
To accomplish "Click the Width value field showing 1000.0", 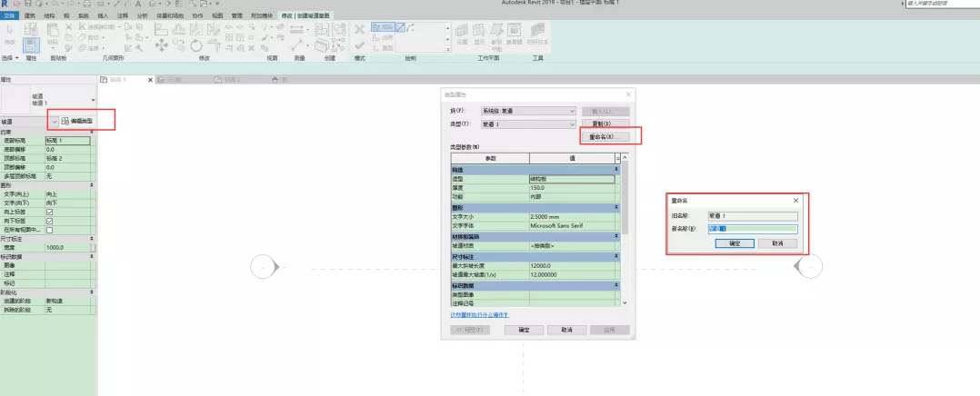I will [x=67, y=248].
